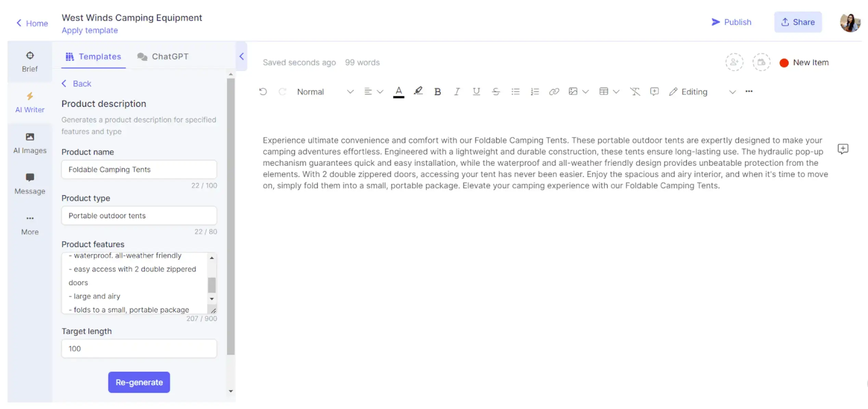Click the insert link icon
Image resolution: width=868 pixels, height=409 pixels.
coord(554,91)
